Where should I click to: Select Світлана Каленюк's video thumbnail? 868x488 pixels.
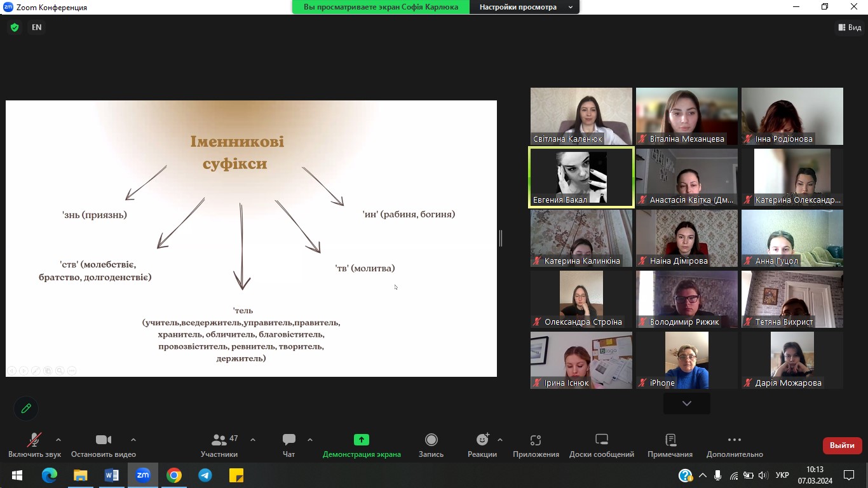(x=581, y=116)
